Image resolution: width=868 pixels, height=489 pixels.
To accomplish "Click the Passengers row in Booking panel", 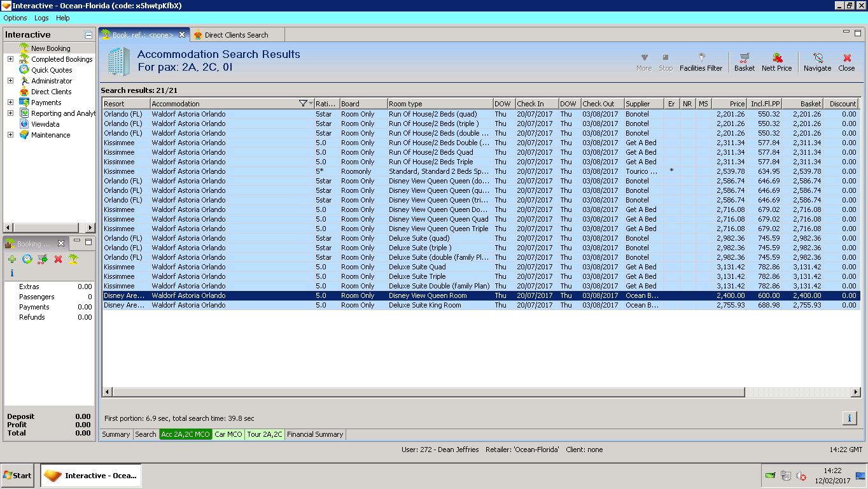I will point(49,297).
